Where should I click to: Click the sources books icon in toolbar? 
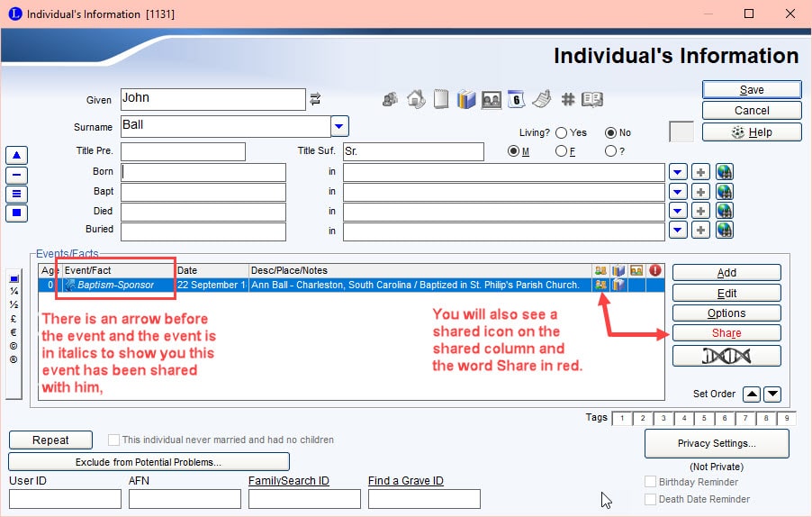coord(465,99)
